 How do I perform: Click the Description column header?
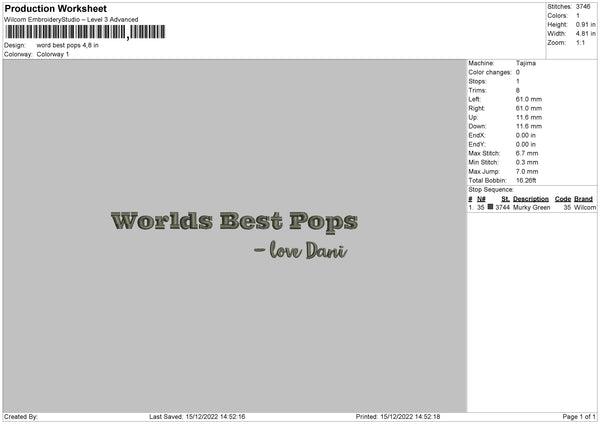coord(531,199)
